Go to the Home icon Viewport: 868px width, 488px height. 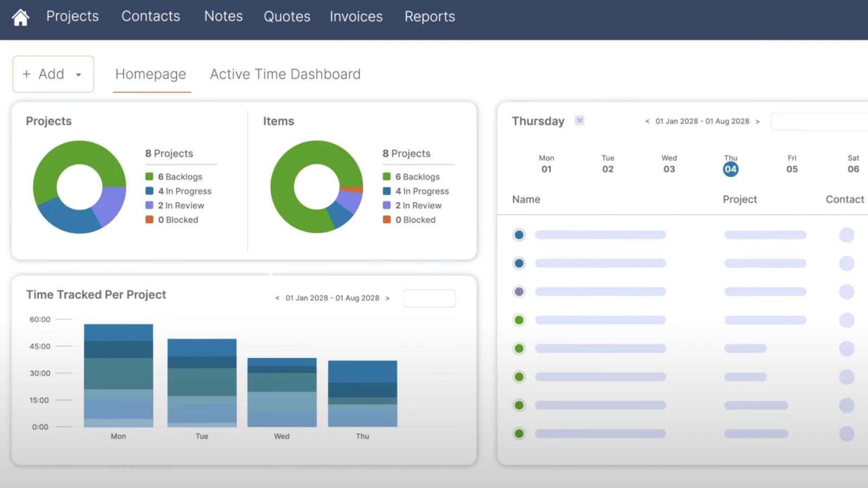(21, 17)
